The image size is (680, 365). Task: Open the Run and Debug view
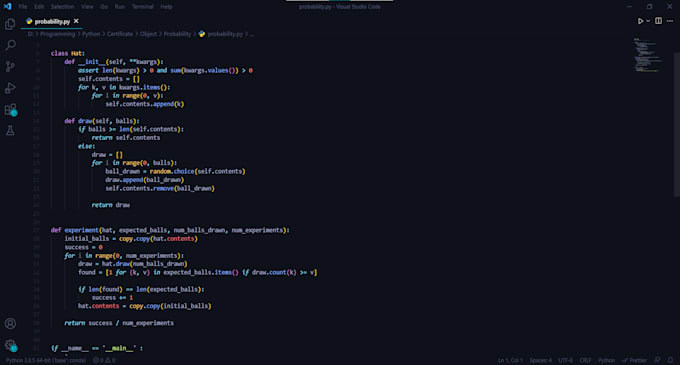pyautogui.click(x=10, y=88)
